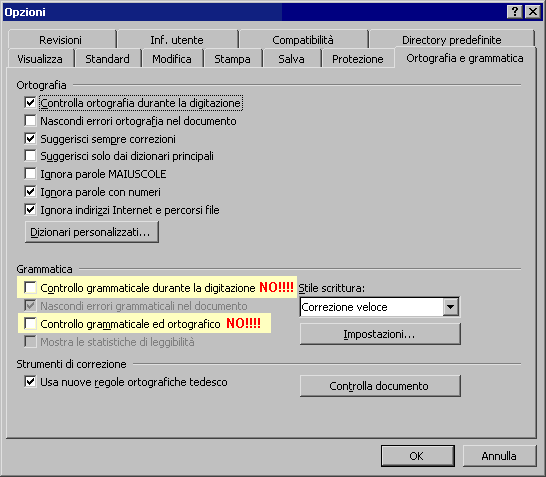The width and height of the screenshot is (546, 477).
Task: Toggle Suggerisci sempre correzioni checkbox
Action: coord(30,139)
